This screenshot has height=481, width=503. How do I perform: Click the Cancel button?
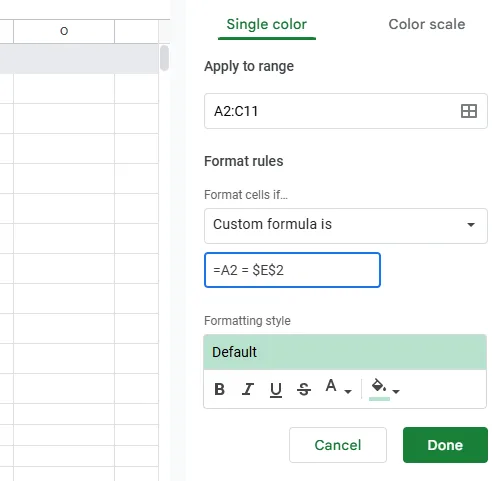tap(338, 445)
